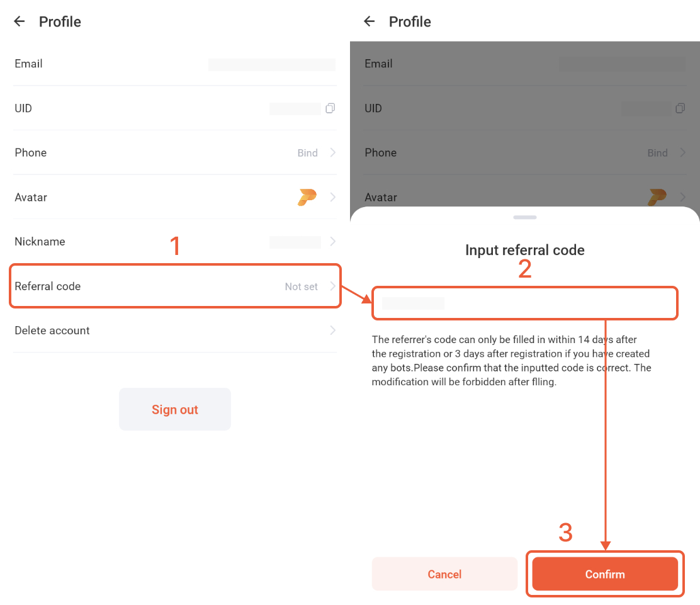Image resolution: width=700 pixels, height=605 pixels.
Task: Copy UID with left copy icon
Action: click(x=330, y=108)
